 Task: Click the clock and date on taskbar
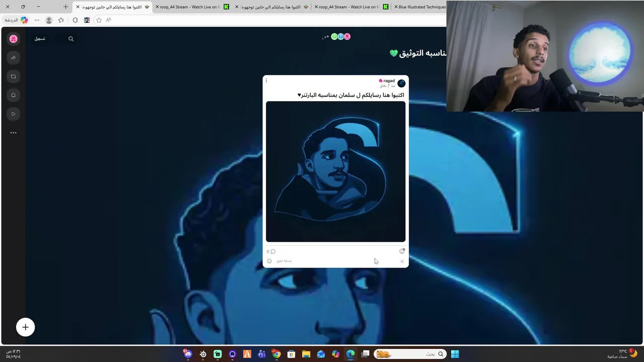[14, 354]
